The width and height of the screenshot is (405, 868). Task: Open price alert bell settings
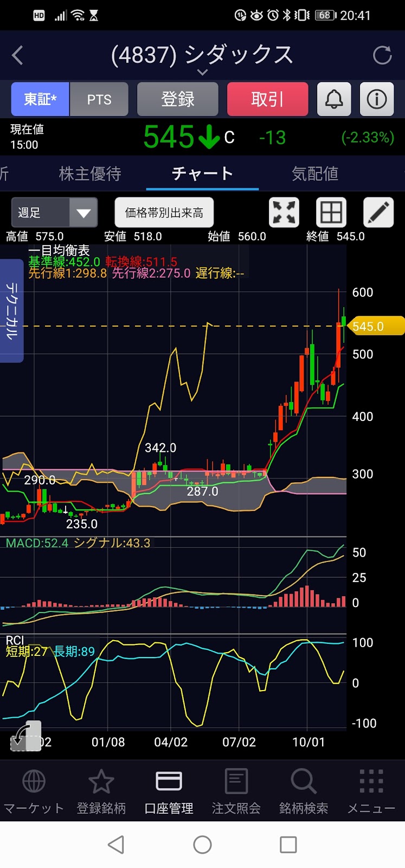334,99
